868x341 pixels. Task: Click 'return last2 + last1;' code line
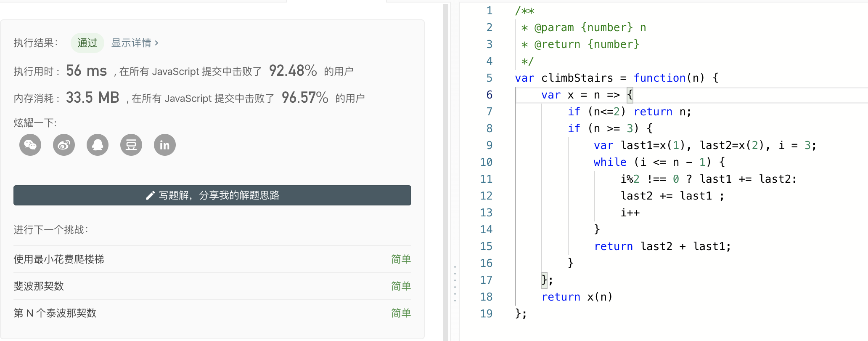tap(662, 246)
